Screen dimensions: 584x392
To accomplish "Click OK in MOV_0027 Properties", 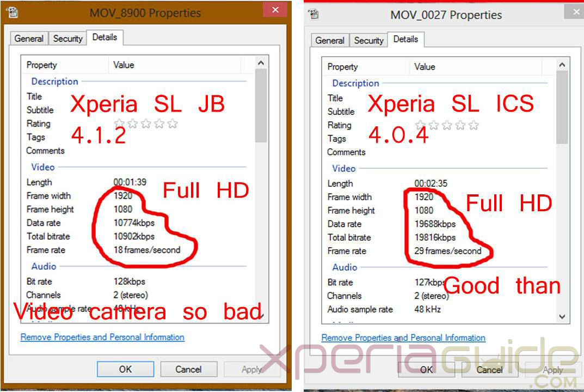I will 427,370.
